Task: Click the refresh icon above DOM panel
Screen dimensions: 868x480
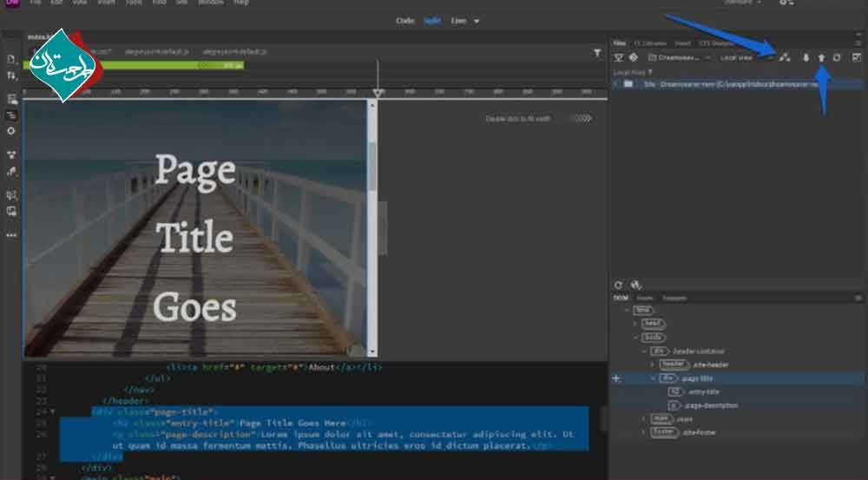Action: pos(618,285)
